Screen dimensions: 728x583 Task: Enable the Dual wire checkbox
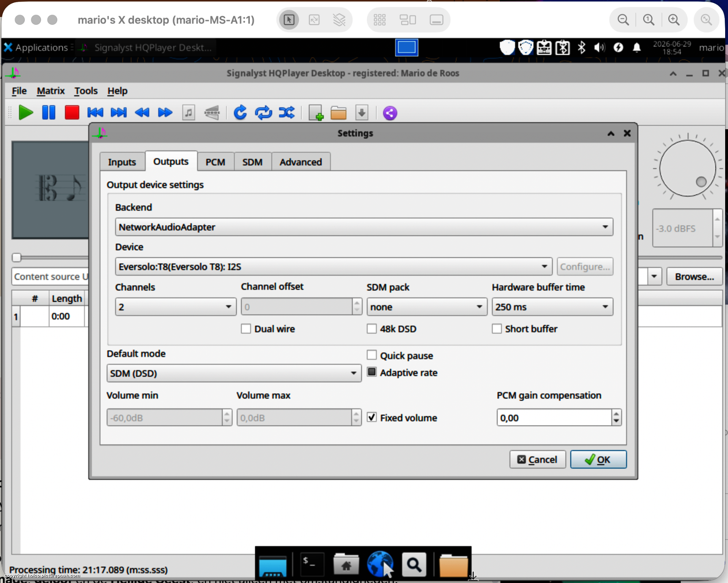pos(246,328)
